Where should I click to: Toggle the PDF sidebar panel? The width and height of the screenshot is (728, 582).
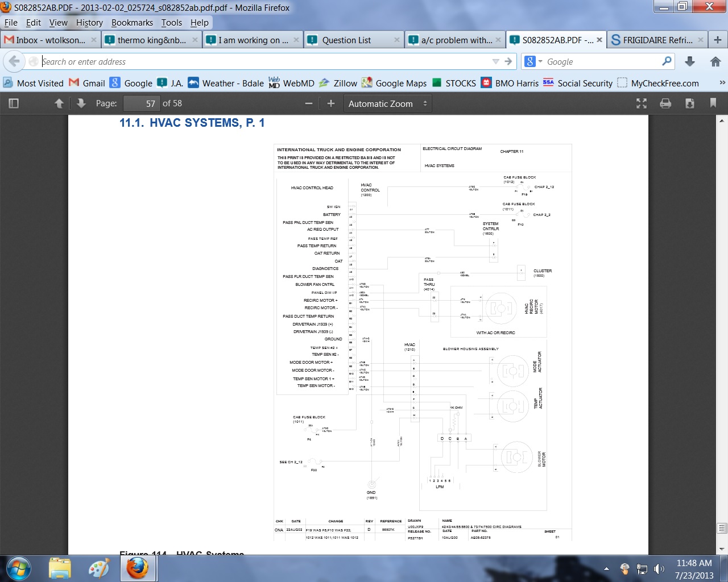(x=14, y=103)
